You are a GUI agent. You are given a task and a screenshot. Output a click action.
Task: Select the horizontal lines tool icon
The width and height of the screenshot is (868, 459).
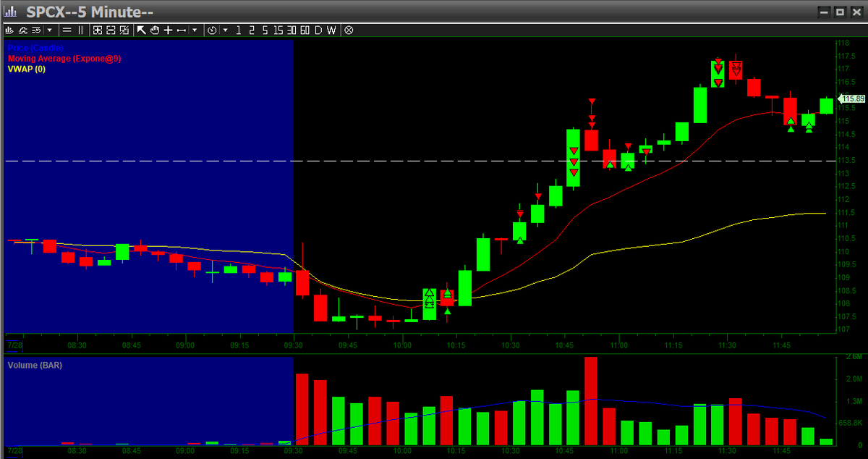point(67,30)
